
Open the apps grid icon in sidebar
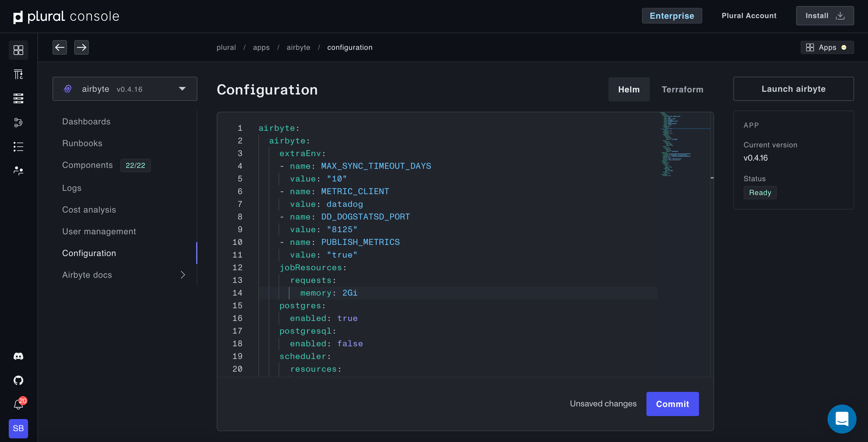point(18,50)
